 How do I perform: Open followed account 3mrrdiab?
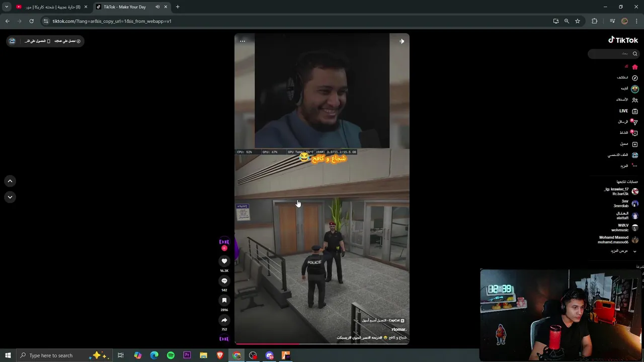click(626, 204)
